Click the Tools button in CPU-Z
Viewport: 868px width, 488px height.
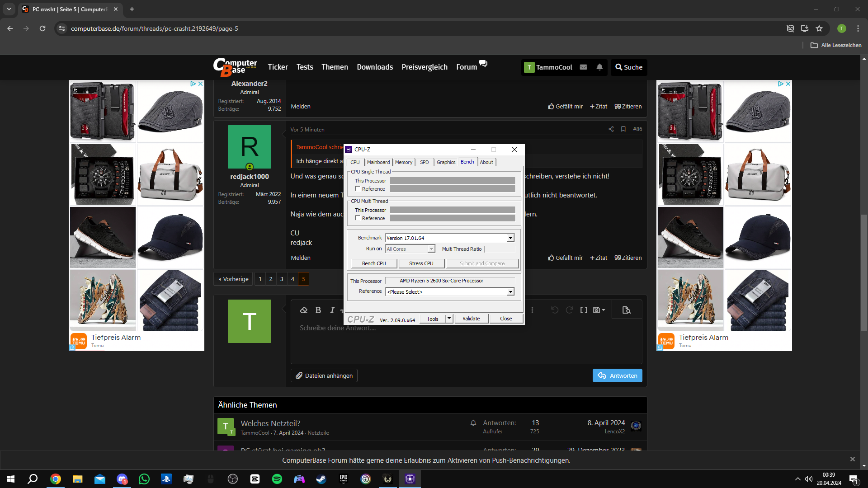(433, 319)
